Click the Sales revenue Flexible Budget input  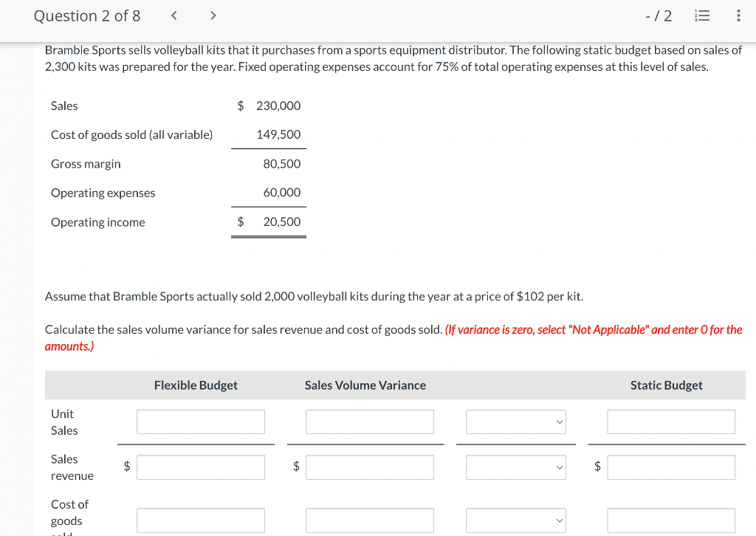tap(201, 467)
